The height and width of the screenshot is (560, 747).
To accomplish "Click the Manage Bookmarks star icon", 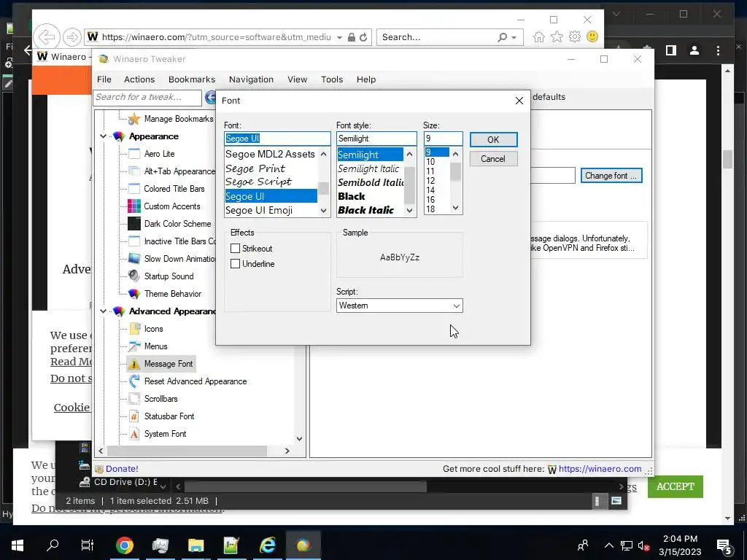I will coord(134,119).
